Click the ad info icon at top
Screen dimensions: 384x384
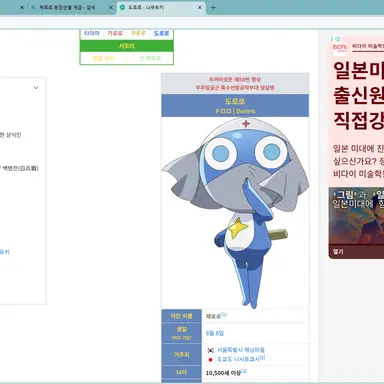[338, 39]
